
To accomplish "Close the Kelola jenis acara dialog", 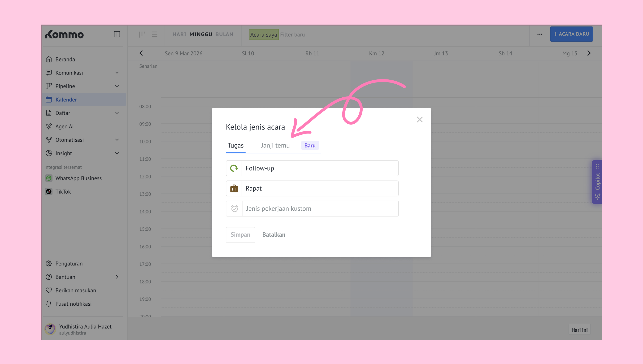I will pos(420,120).
